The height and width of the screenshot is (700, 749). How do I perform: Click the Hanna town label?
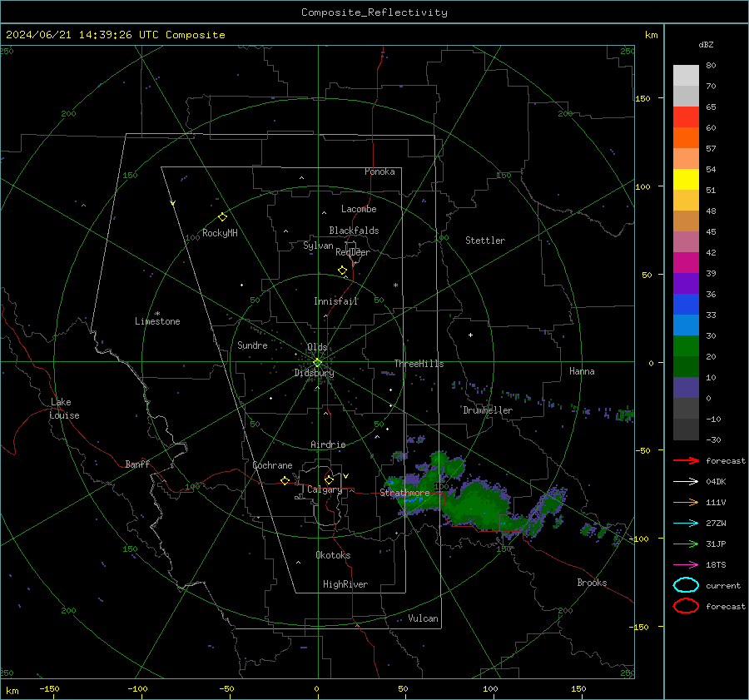[582, 371]
